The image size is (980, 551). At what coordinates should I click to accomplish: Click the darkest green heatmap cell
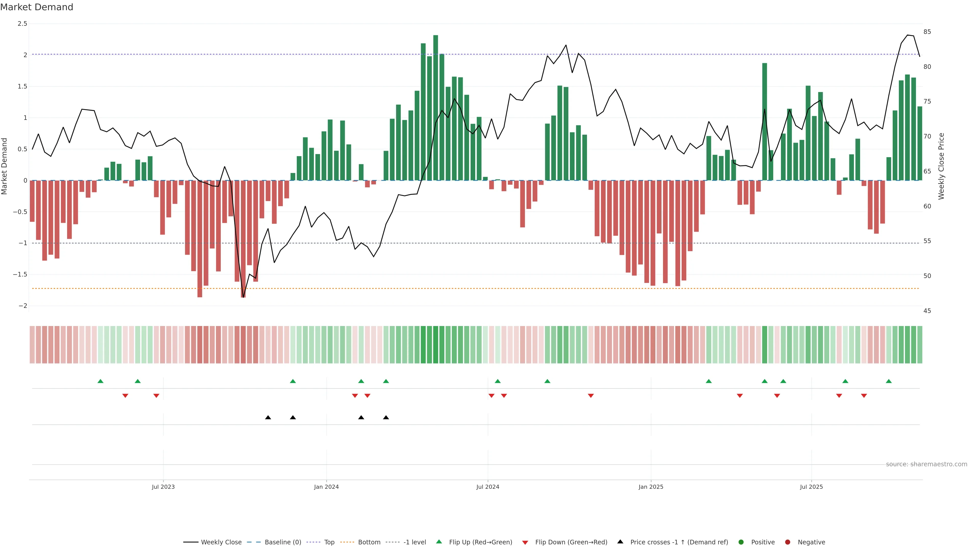(x=436, y=345)
